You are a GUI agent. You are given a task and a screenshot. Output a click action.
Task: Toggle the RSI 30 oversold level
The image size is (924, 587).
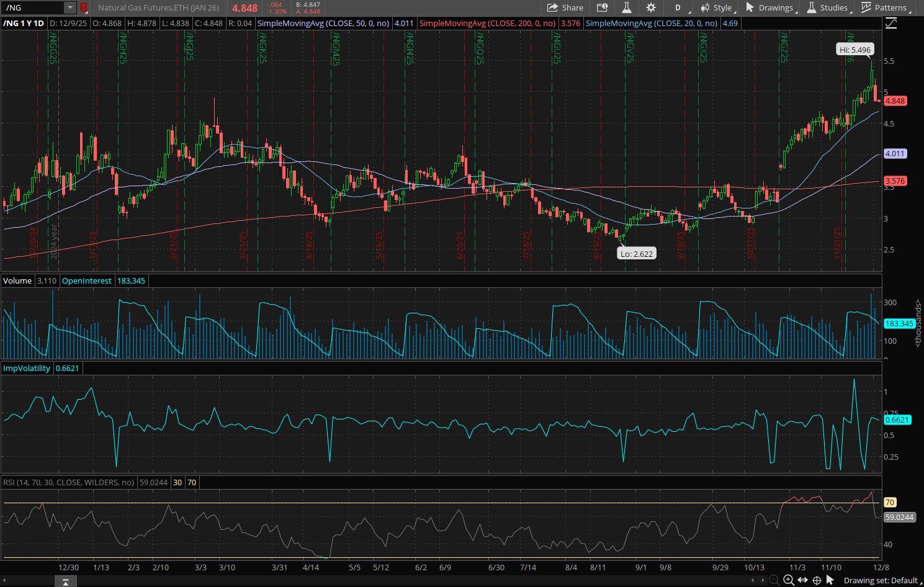[x=177, y=482]
